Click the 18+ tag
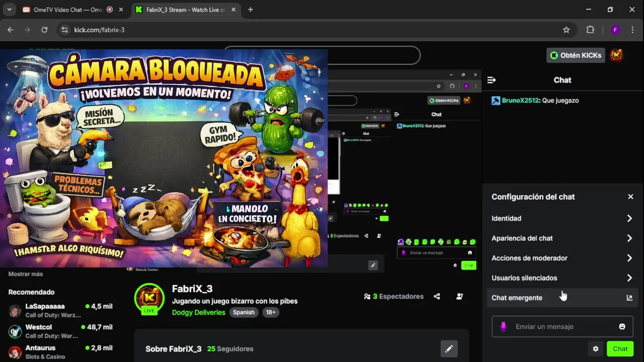The image size is (644, 362). (270, 312)
